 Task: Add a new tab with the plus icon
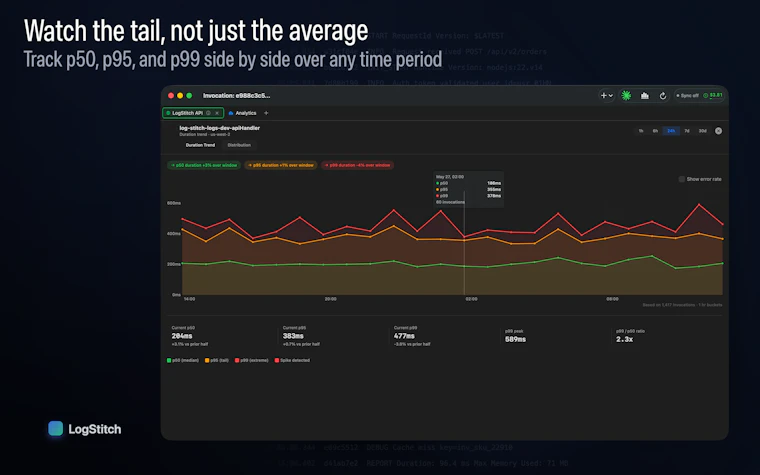click(266, 113)
